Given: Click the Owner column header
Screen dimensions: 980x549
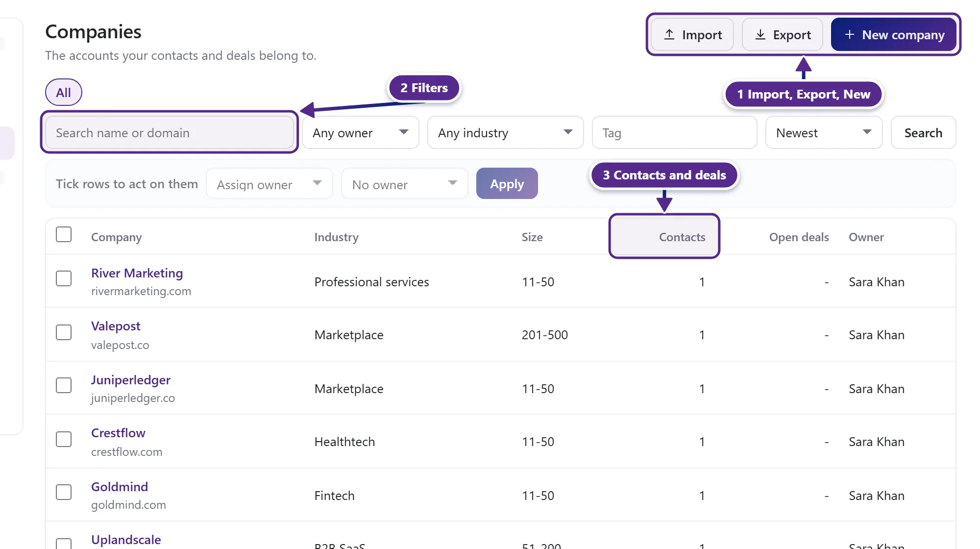Looking at the screenshot, I should pyautogui.click(x=866, y=237).
